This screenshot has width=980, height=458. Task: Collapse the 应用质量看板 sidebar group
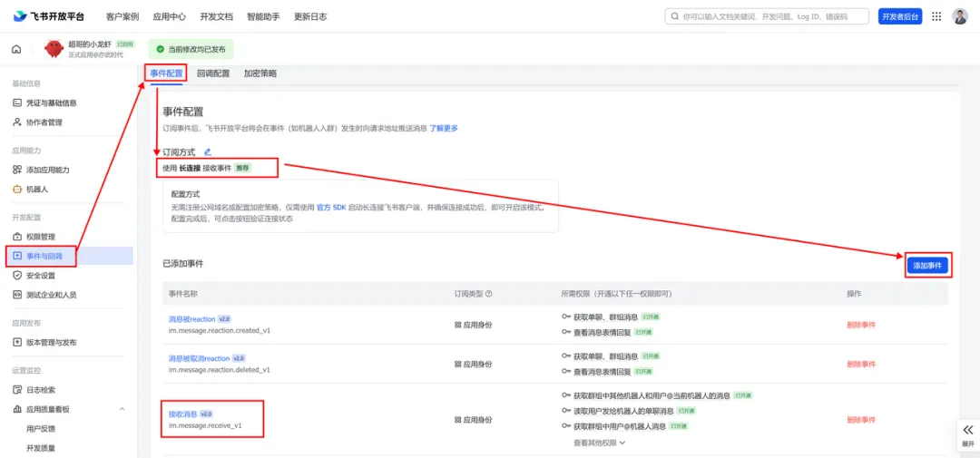point(122,409)
